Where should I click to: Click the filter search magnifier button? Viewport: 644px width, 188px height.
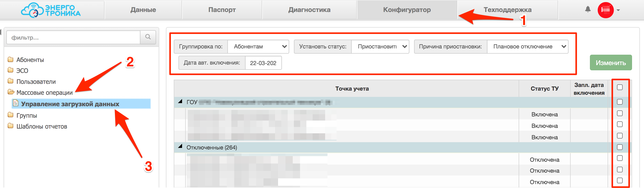[x=148, y=37]
